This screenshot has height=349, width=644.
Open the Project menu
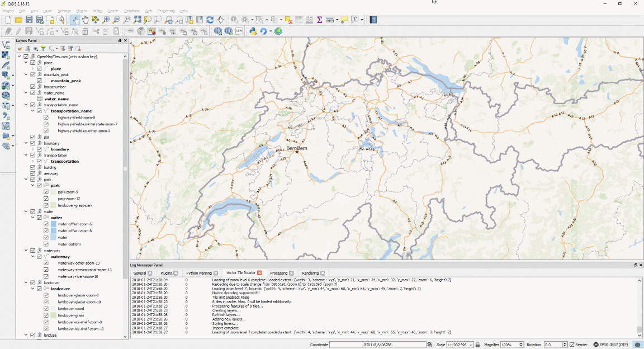tap(8, 11)
